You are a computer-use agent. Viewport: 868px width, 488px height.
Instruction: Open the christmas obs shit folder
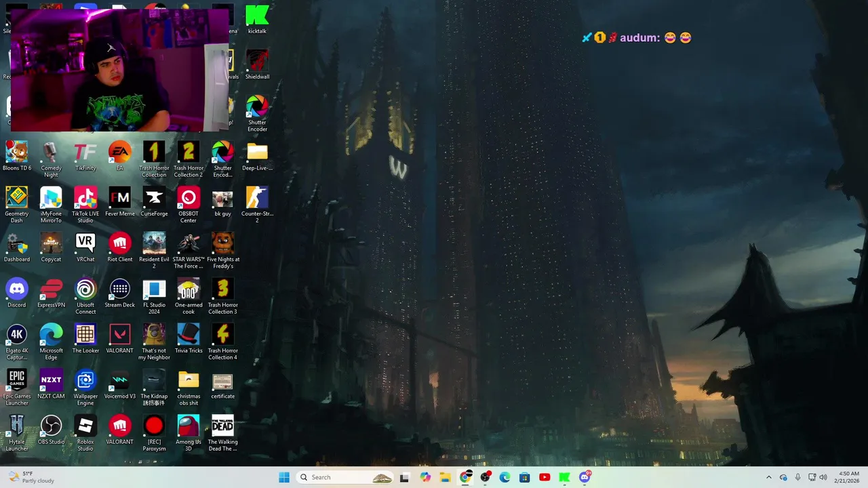coord(189,388)
